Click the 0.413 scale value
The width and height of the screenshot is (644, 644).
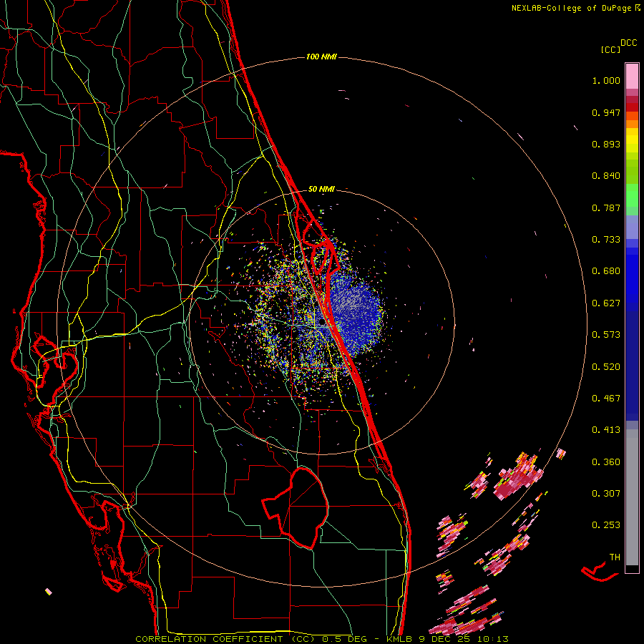pyautogui.click(x=606, y=430)
